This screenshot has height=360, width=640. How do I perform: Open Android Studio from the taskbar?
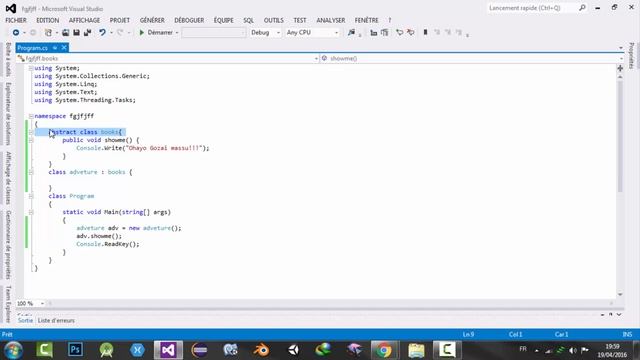pos(106,350)
